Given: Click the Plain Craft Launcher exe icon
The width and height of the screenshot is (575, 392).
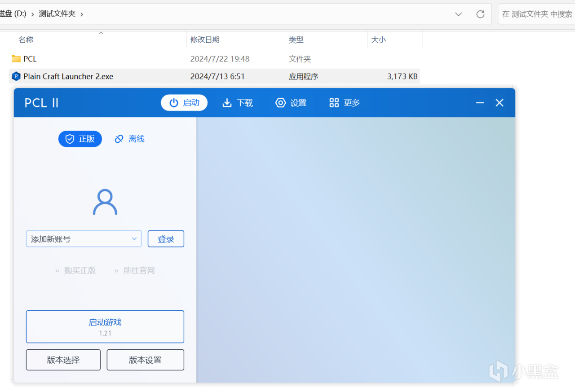Looking at the screenshot, I should [16, 76].
